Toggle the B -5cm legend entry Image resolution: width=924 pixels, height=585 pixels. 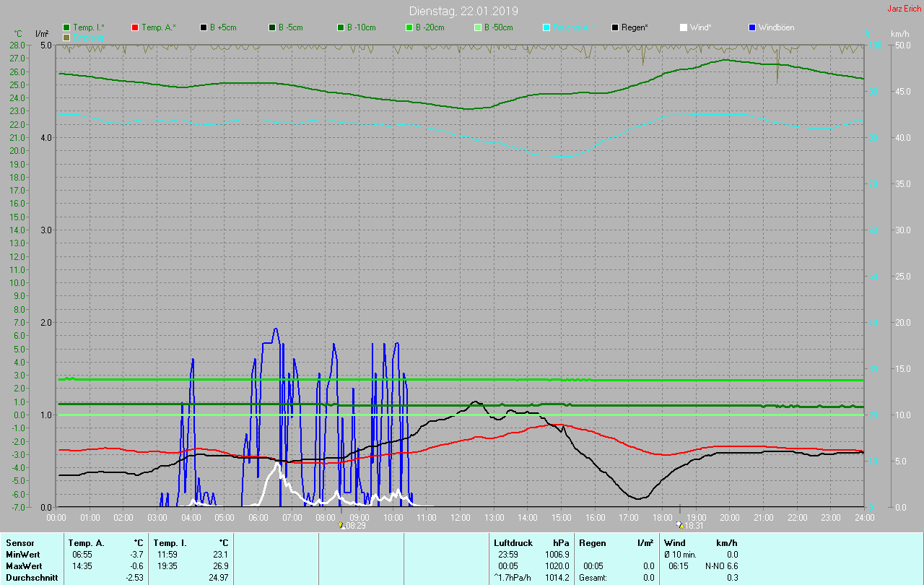(x=287, y=27)
